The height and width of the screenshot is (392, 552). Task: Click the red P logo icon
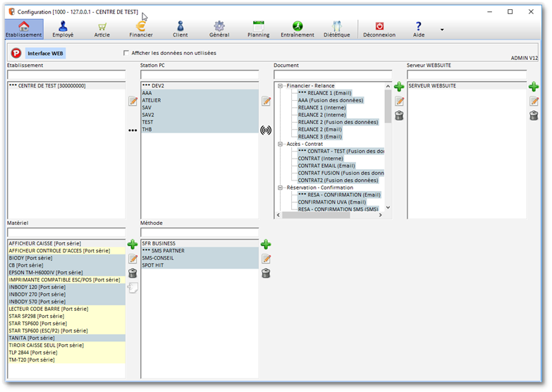point(16,53)
